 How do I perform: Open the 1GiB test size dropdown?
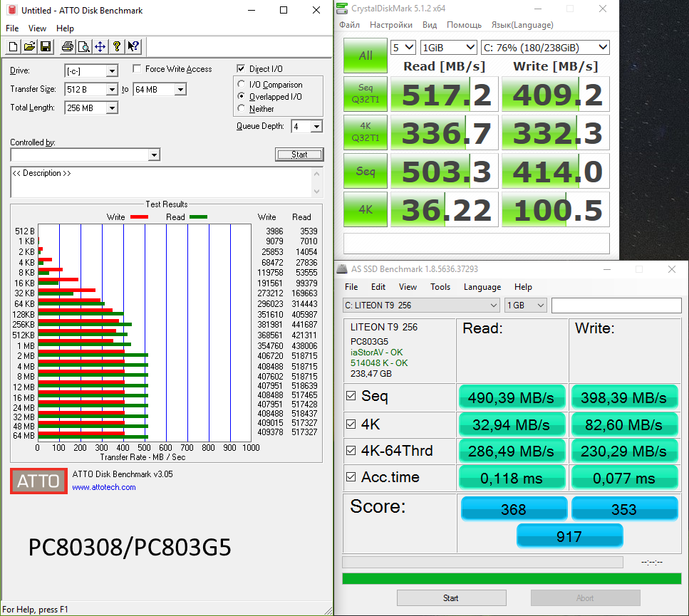tap(448, 48)
